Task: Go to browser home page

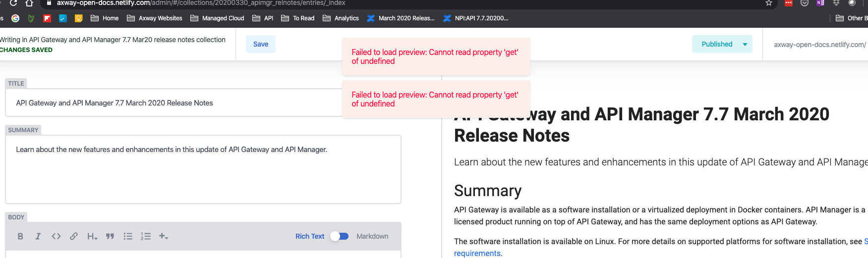Action: pyautogui.click(x=29, y=3)
